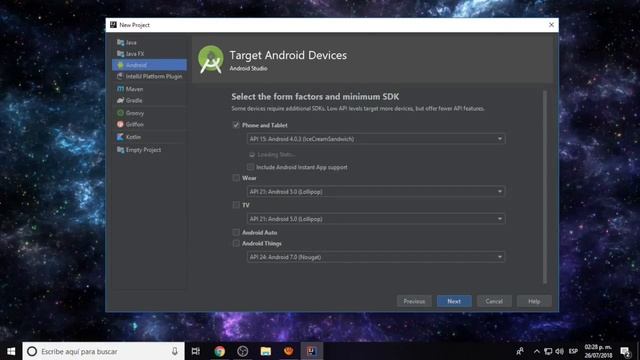Screen dimensions: 640x360
Task: Click the Android Studio logo in header
Action: (211, 60)
